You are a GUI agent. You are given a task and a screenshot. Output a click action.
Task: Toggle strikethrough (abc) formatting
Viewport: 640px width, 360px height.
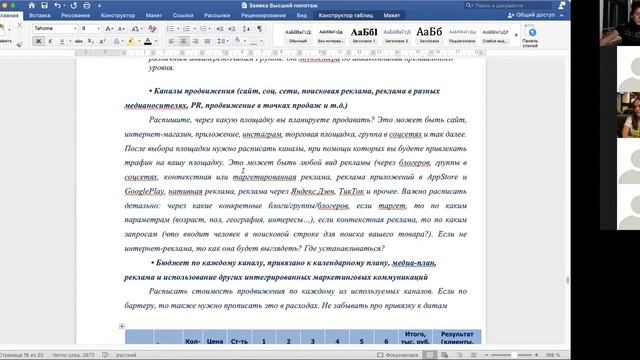(79, 41)
